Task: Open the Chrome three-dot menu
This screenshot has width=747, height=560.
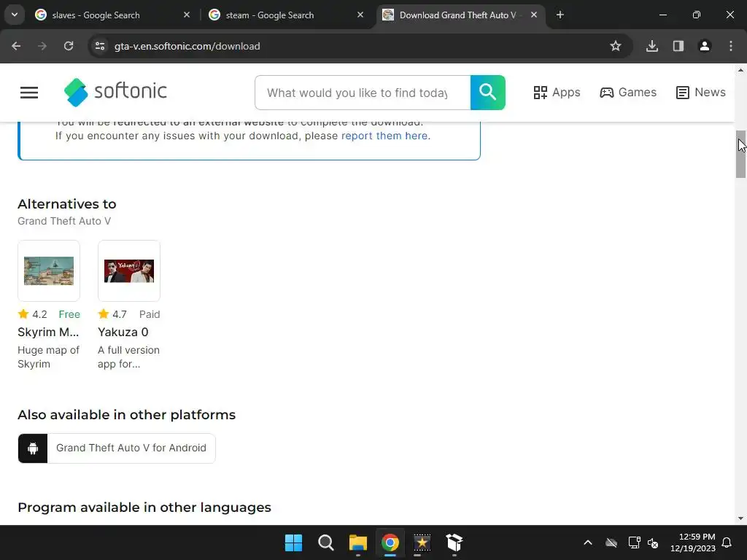Action: pos(731,46)
